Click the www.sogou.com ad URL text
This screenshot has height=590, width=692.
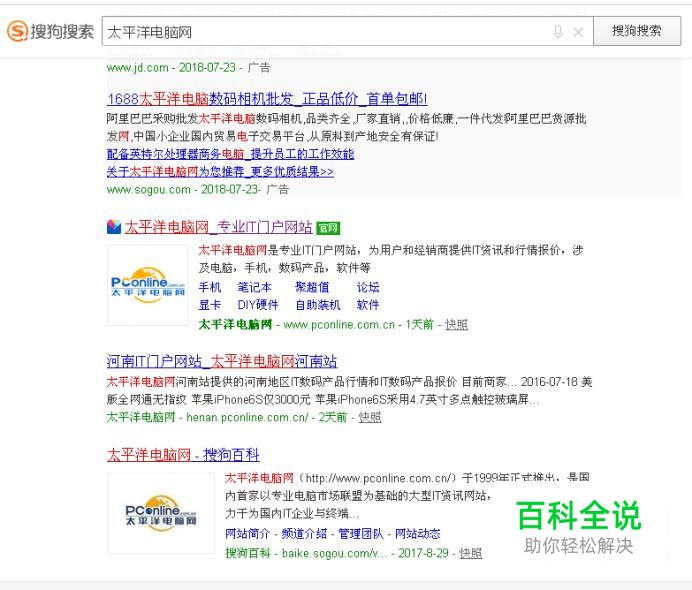coord(149,190)
